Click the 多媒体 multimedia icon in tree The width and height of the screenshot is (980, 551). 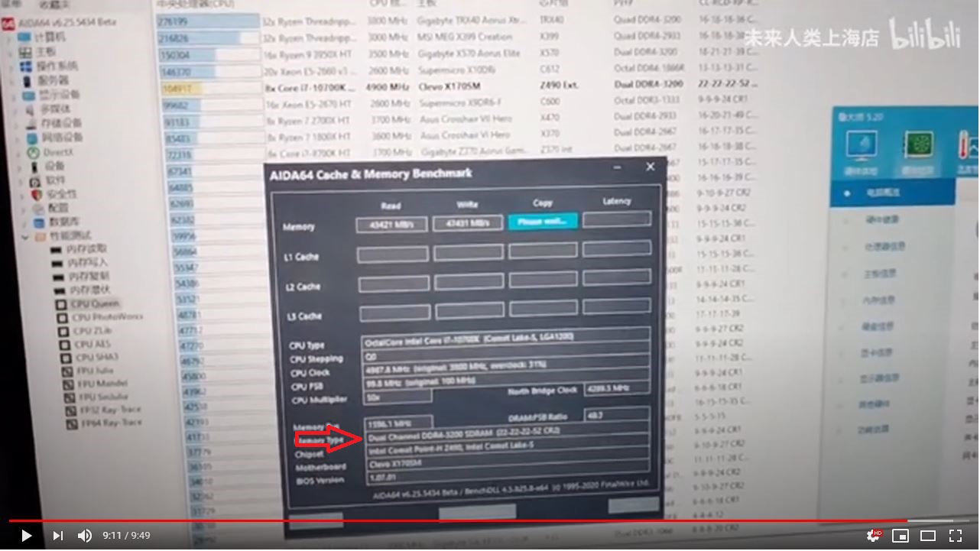(x=31, y=109)
